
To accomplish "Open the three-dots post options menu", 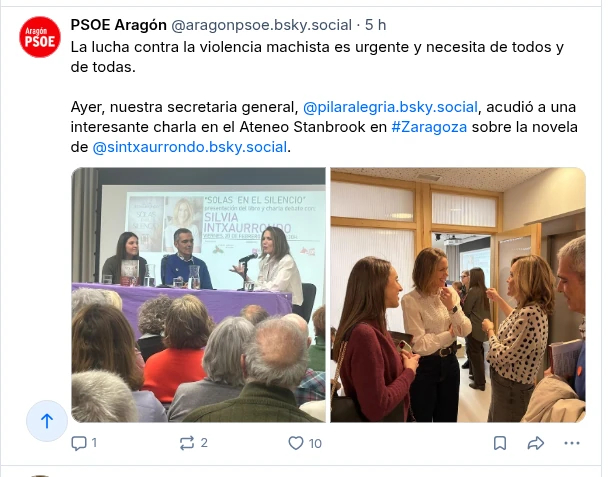I will coord(572,443).
